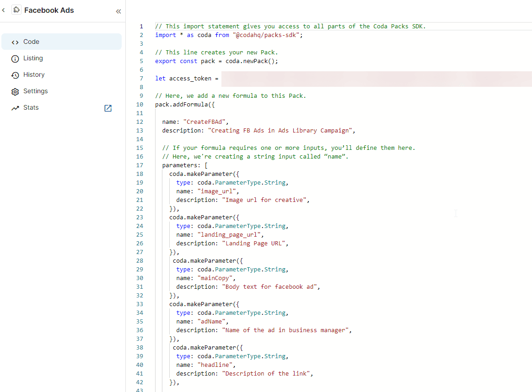The height and width of the screenshot is (392, 532).
Task: Click the comment "This line creates your new Pack."
Action: pos(216,53)
